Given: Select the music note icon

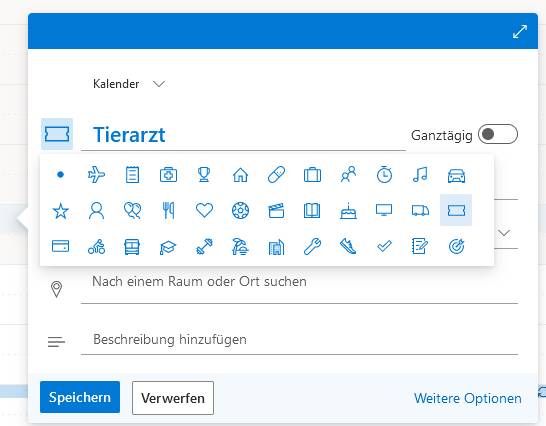Looking at the screenshot, I should 420,174.
